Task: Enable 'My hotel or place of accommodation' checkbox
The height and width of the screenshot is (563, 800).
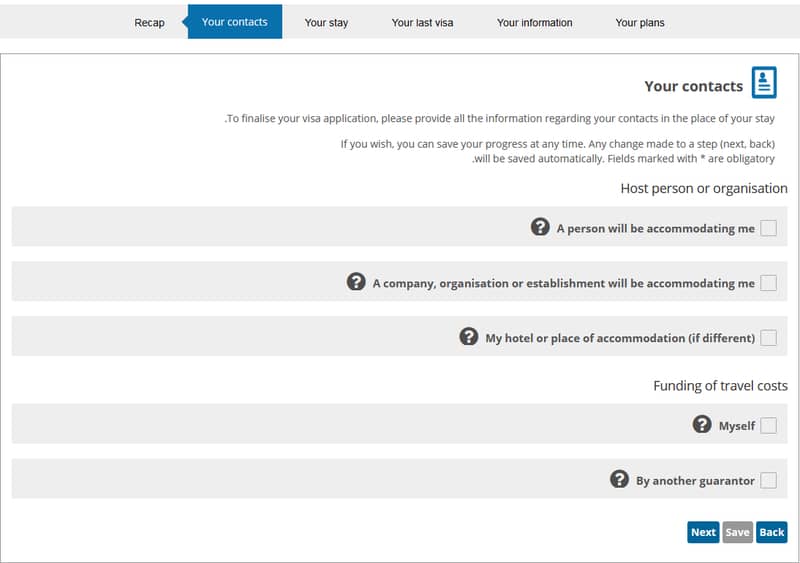Action: 768,337
